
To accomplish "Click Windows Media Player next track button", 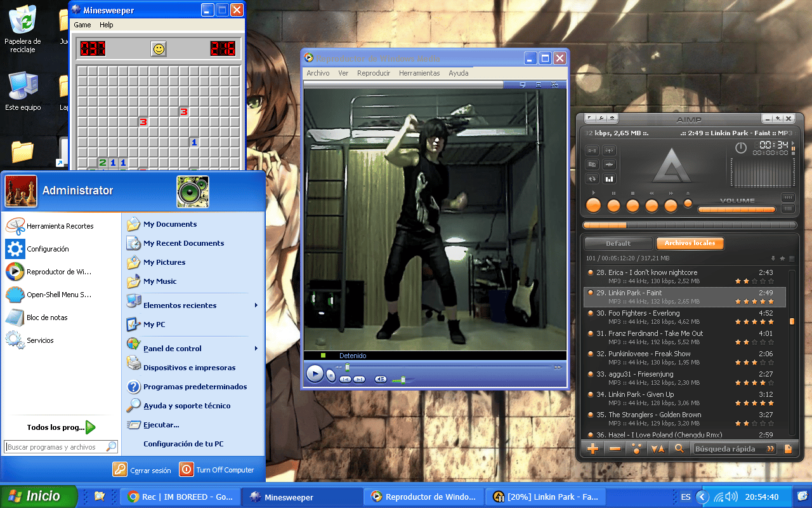I will pyautogui.click(x=359, y=379).
